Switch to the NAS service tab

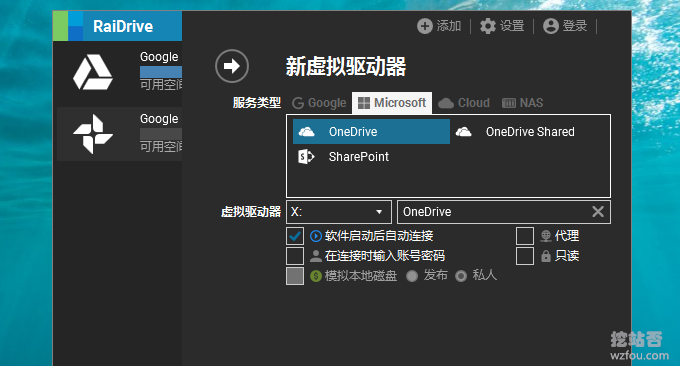pyautogui.click(x=522, y=103)
